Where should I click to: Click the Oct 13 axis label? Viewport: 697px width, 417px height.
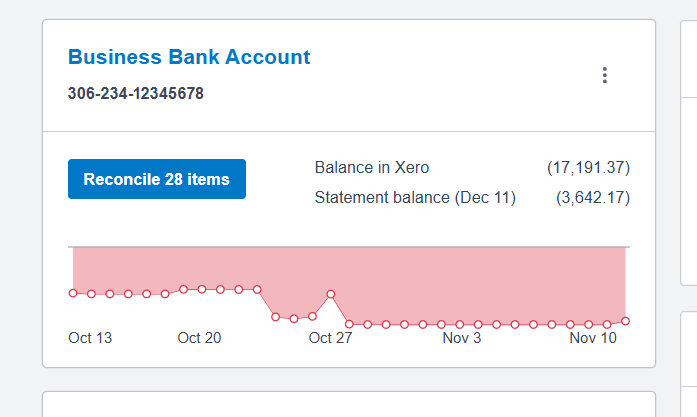pyautogui.click(x=90, y=338)
